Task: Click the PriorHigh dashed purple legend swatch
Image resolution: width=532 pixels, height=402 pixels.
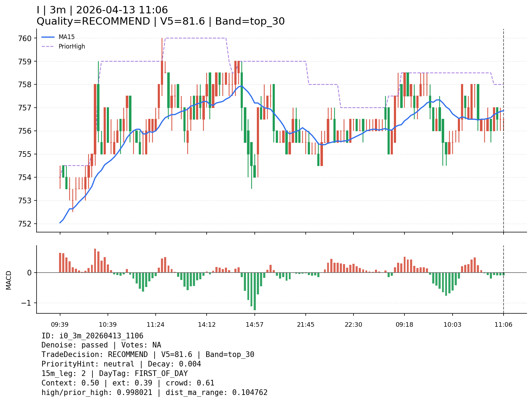Action: click(48, 46)
